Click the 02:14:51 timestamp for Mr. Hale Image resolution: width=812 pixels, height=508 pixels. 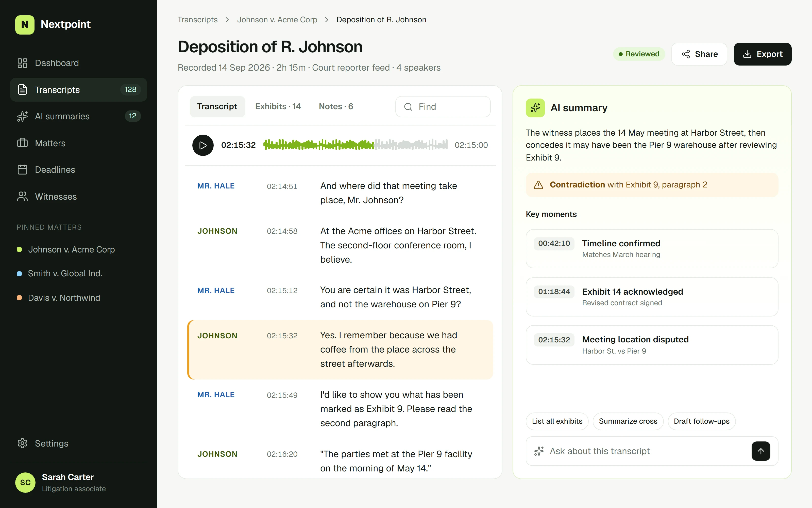point(282,186)
